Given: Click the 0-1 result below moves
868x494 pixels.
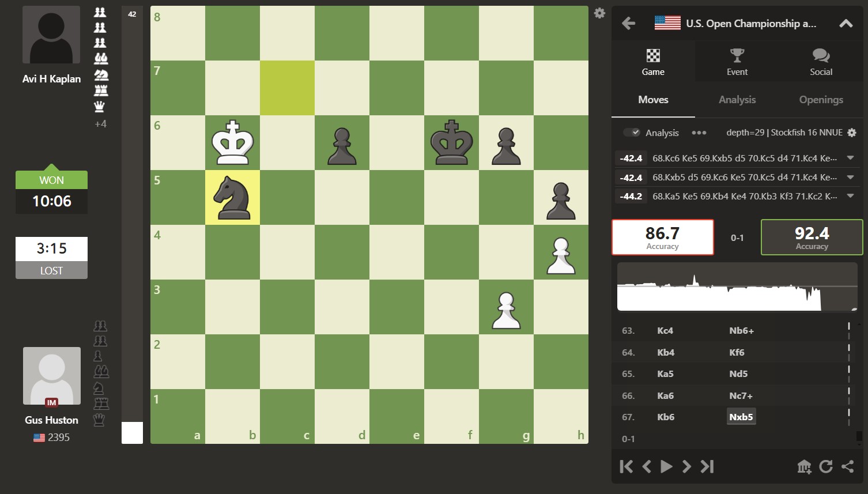Looking at the screenshot, I should pos(628,439).
